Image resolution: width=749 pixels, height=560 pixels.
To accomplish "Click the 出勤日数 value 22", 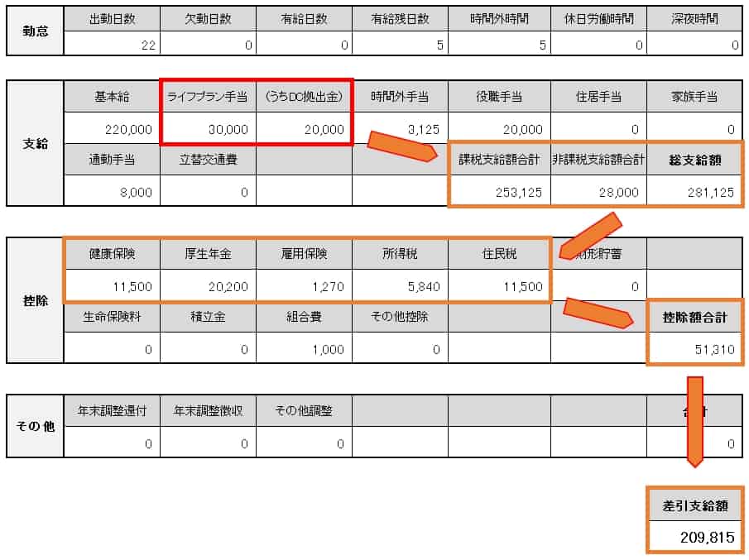I will [112, 45].
